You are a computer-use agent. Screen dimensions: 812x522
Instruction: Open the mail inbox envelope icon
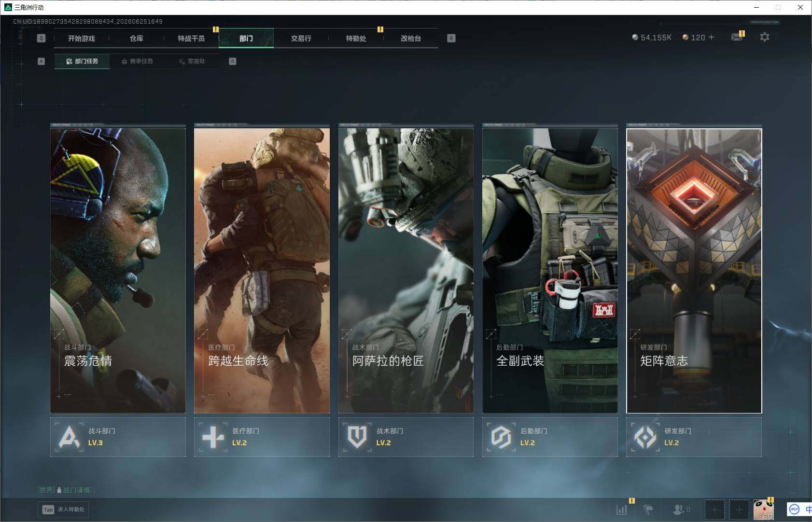(737, 37)
